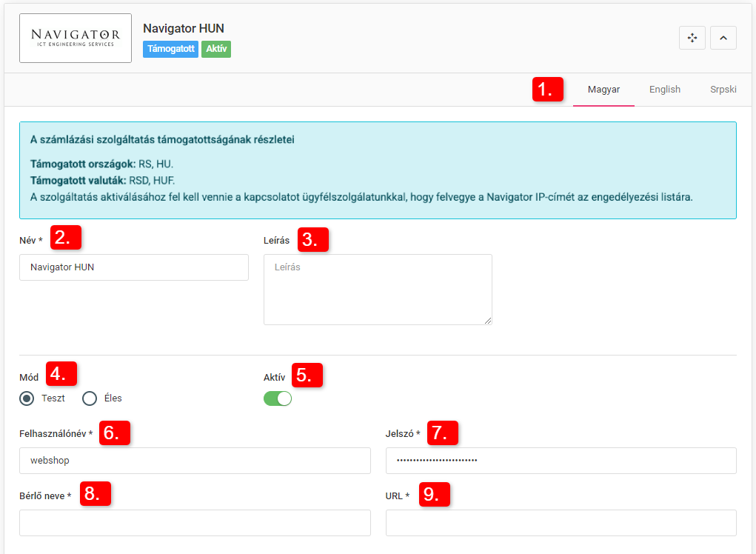Screen dimensions: 756x554
Task: Click the blue Támogatott badge
Action: coord(170,50)
